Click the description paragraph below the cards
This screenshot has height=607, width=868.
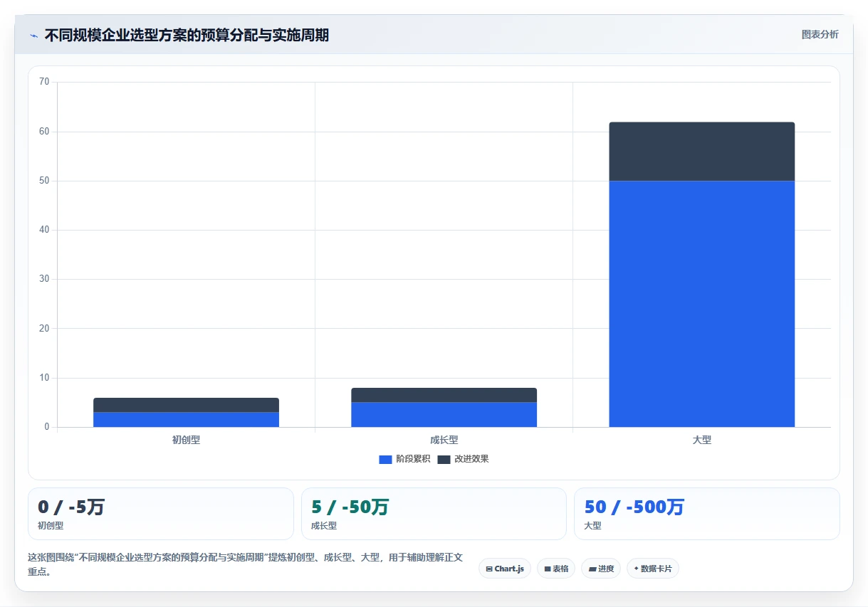[246, 564]
